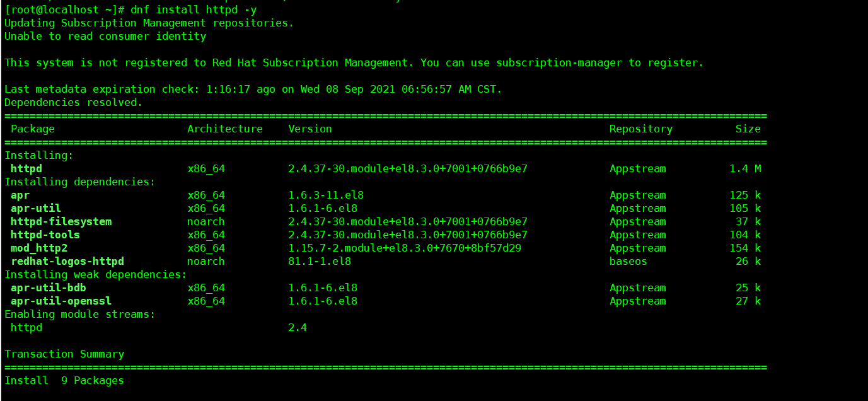
Task: Click the 'noarch' architecture of httpd-filesystem
Action: pos(206,222)
